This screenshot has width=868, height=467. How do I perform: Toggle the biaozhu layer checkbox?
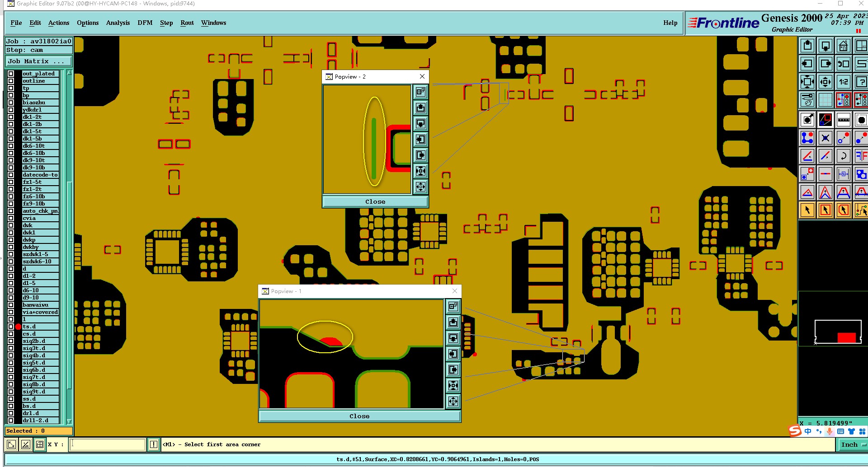tap(11, 103)
